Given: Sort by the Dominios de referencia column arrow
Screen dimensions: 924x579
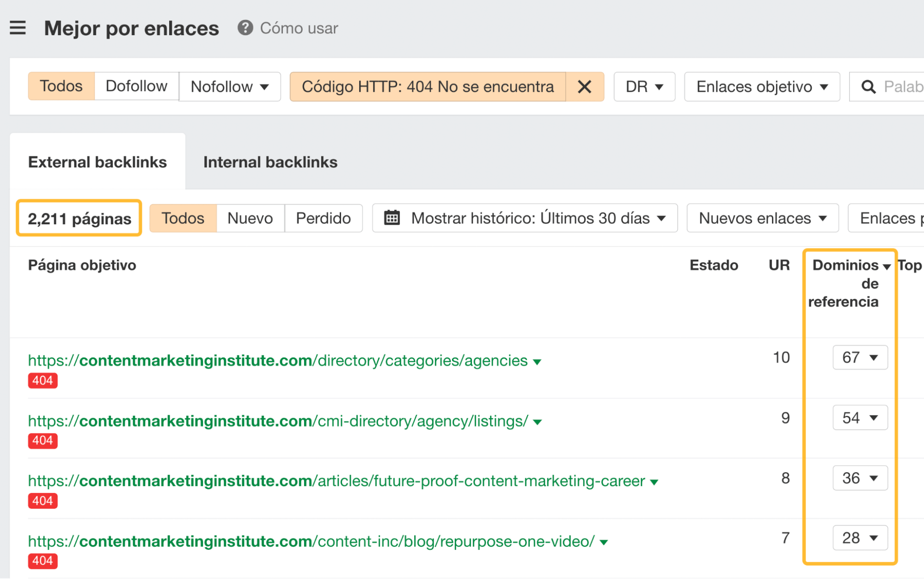Looking at the screenshot, I should pos(886,265).
